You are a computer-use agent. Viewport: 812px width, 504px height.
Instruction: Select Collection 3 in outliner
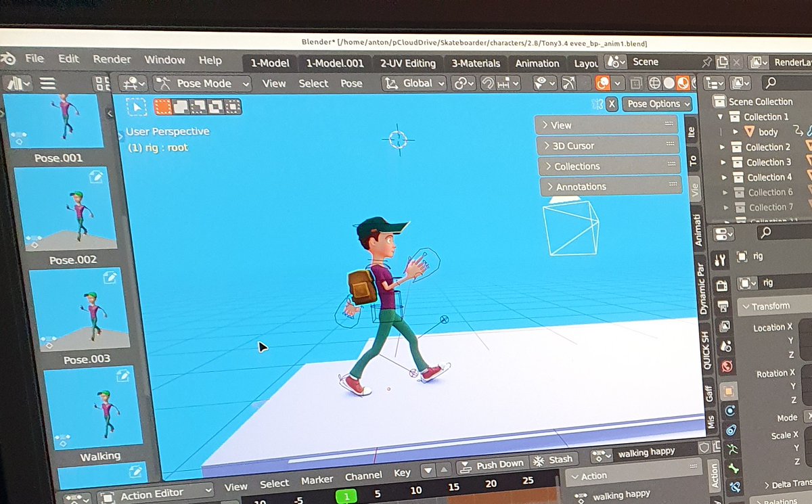768,162
